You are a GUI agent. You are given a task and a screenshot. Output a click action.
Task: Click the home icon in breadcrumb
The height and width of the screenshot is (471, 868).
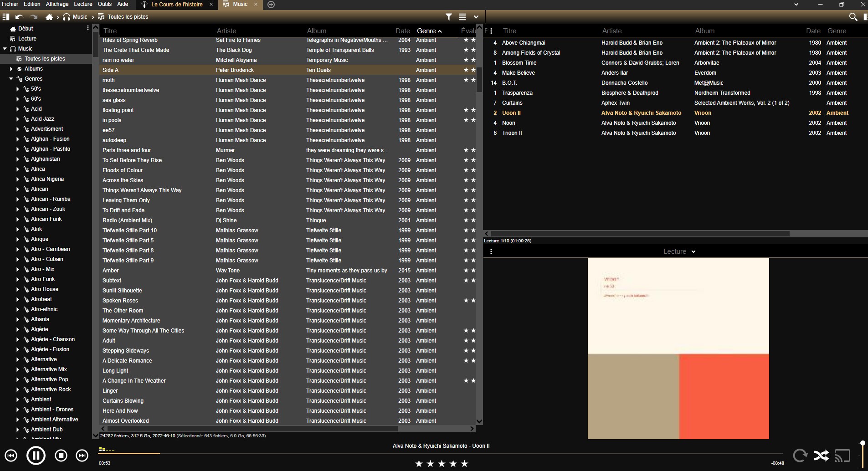click(x=49, y=17)
